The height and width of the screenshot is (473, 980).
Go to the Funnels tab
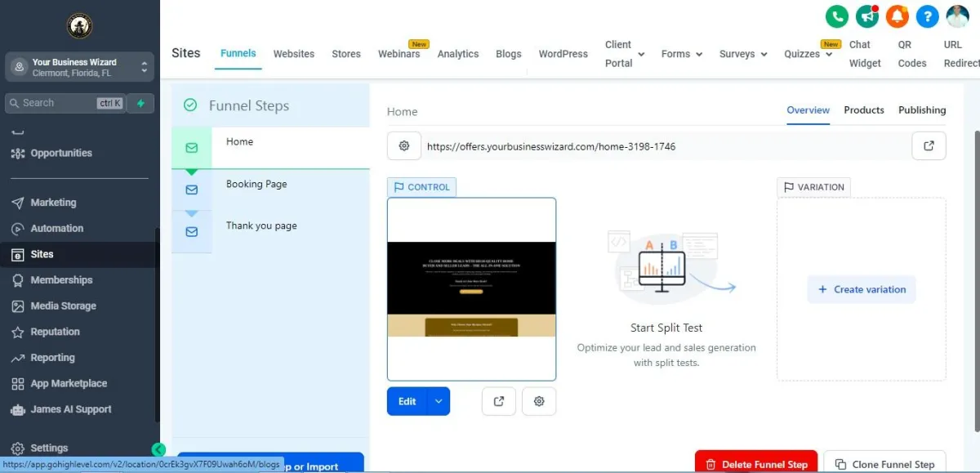[238, 53]
